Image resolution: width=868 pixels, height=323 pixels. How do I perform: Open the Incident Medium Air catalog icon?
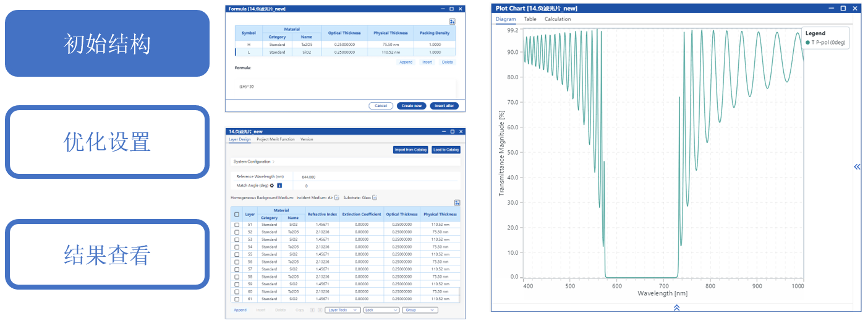(337, 198)
